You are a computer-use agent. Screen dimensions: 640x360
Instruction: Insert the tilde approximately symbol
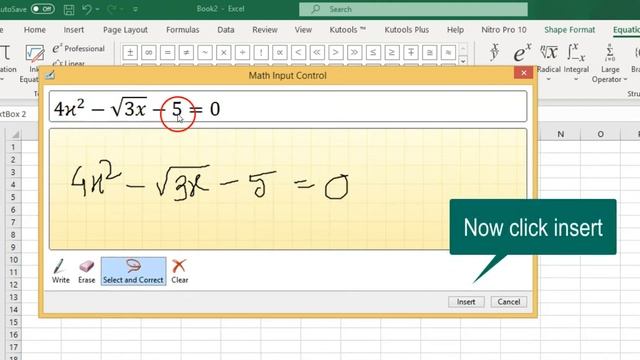(x=205, y=52)
